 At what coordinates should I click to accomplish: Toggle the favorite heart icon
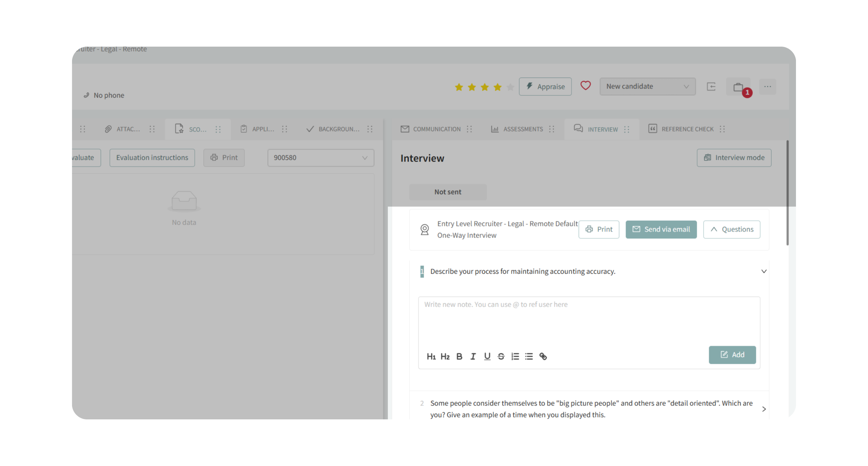(585, 86)
